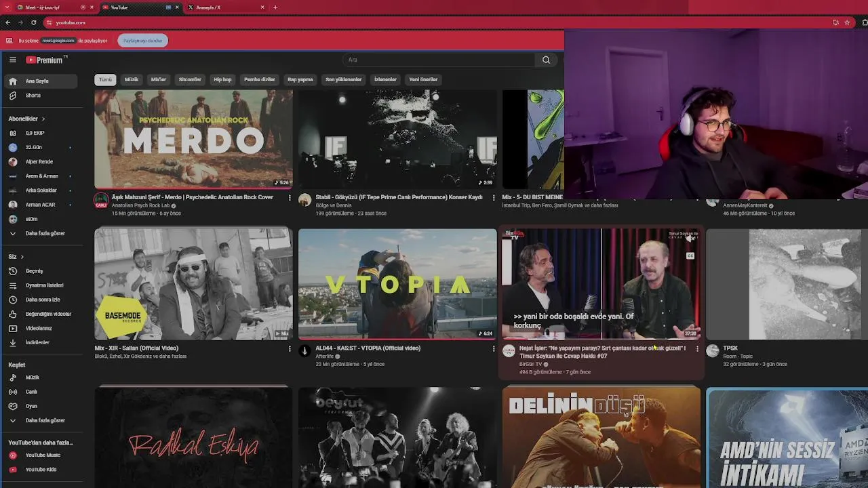This screenshot has height=488, width=868.
Task: Open Shorts in the sidebar
Action: tap(41, 96)
